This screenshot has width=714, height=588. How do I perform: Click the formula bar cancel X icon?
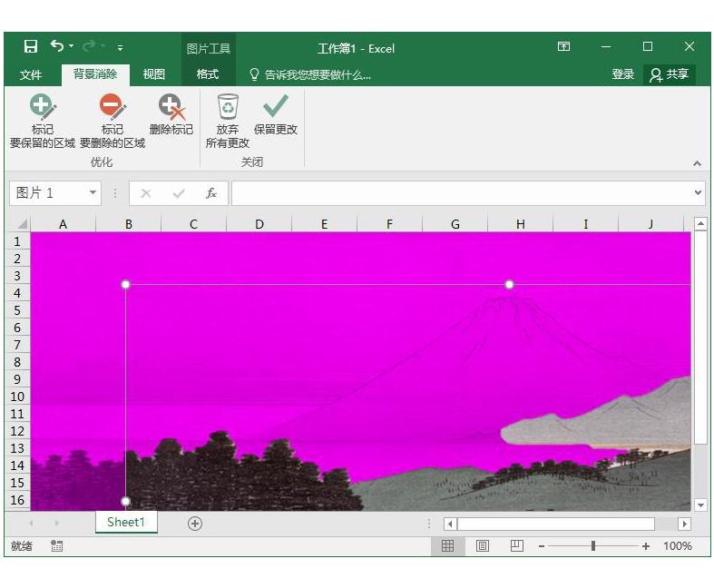tap(146, 193)
